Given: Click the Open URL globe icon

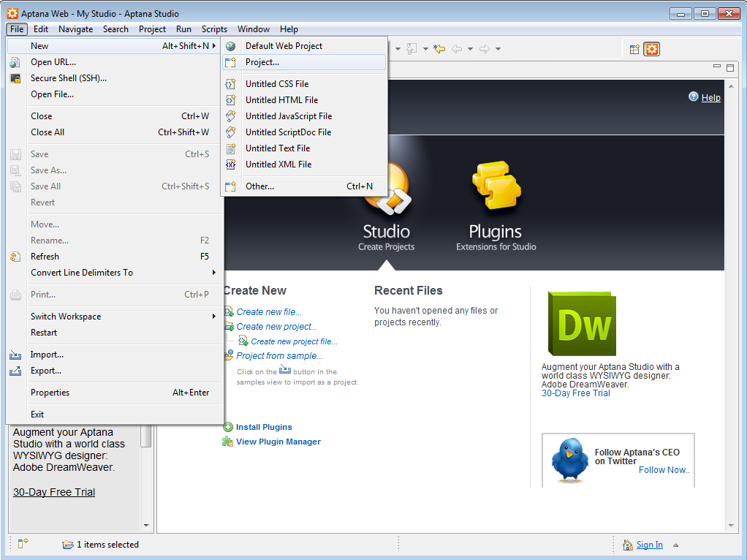Looking at the screenshot, I should (15, 62).
